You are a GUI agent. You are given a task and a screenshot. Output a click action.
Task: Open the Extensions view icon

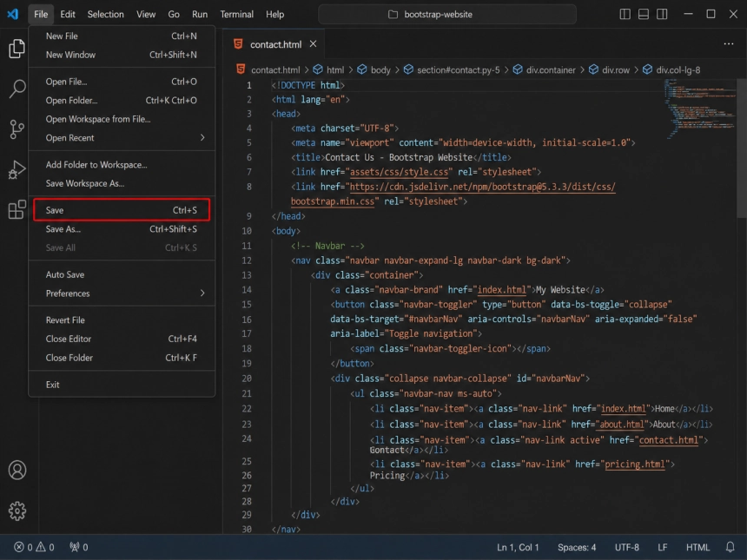point(17,209)
